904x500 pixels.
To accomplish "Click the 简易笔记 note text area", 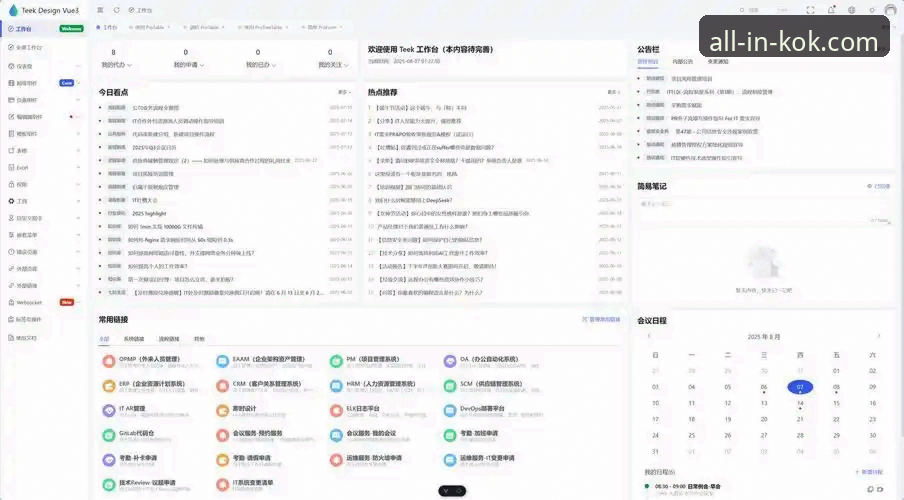I will point(764,212).
